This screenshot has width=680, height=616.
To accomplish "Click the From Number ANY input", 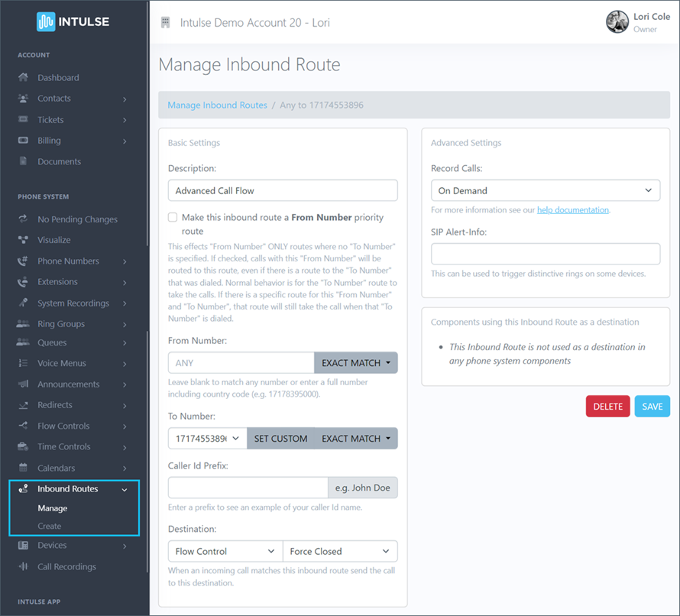I will pos(241,363).
